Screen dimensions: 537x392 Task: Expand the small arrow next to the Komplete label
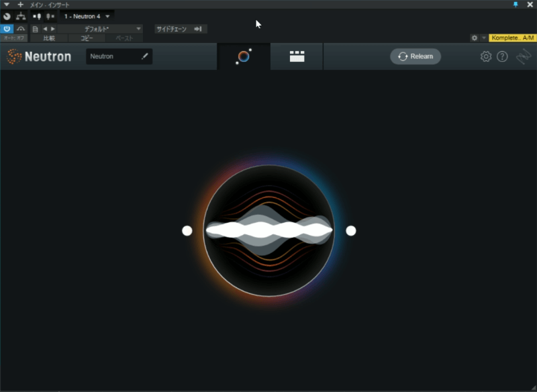tap(483, 38)
